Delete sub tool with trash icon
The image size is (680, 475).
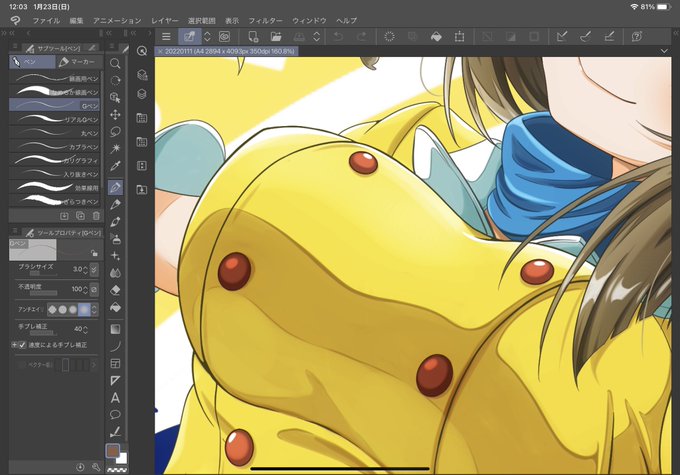[x=96, y=216]
